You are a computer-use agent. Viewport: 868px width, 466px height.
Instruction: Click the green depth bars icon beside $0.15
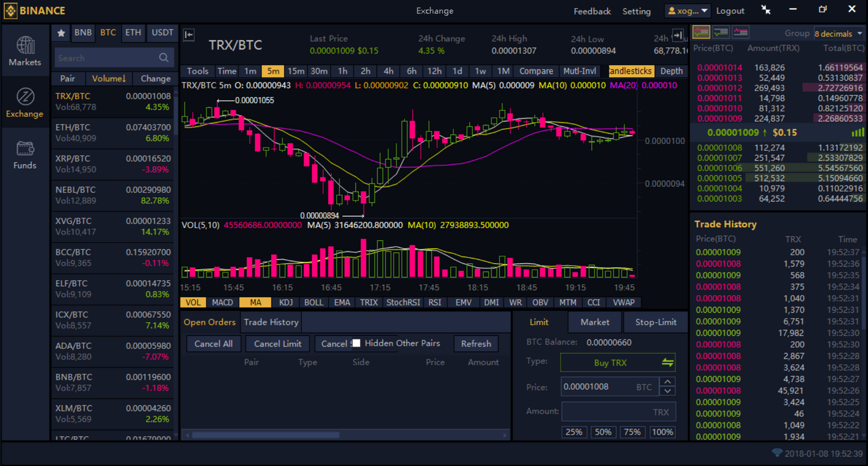pos(858,132)
